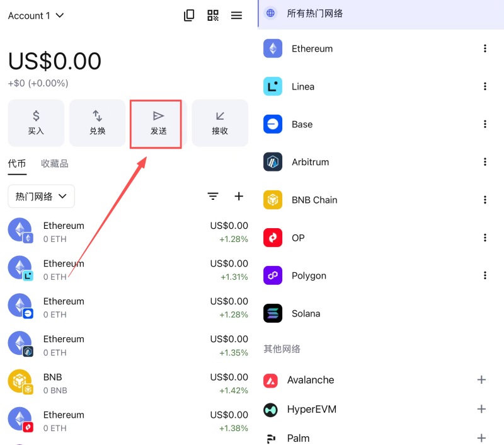Expand the 热门网络 network filter dropdown

pos(41,196)
